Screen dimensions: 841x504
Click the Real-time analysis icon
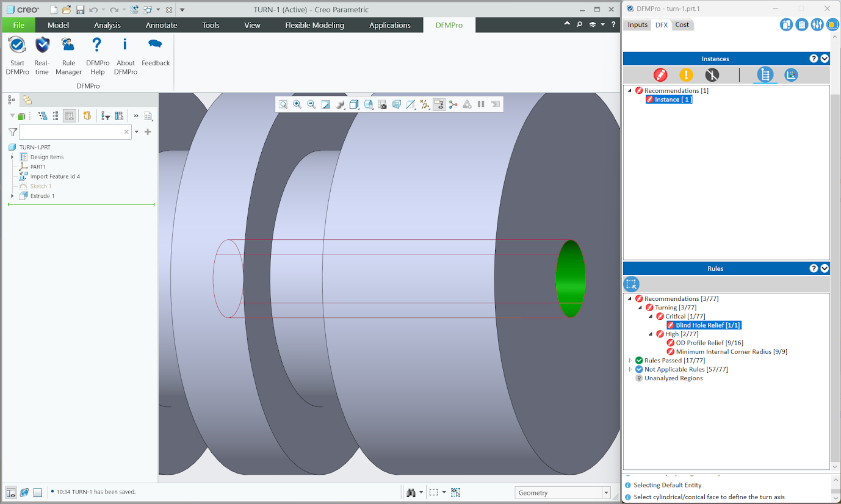click(42, 45)
